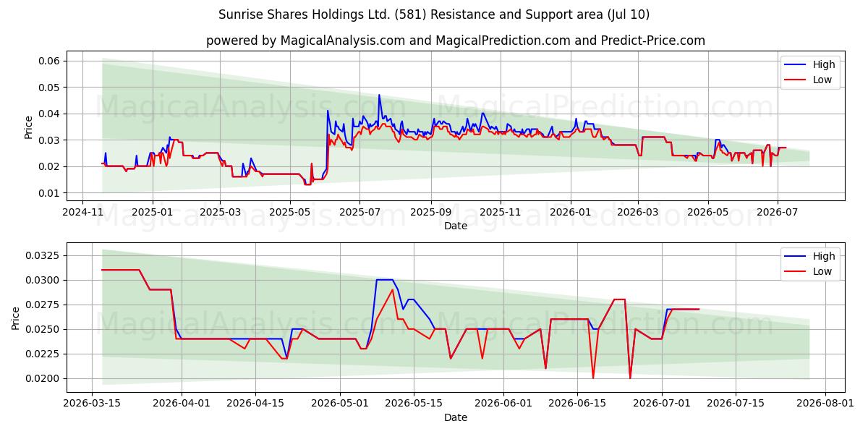Click the top chart y-axis value '0.02'
868x434 pixels.
(48, 166)
